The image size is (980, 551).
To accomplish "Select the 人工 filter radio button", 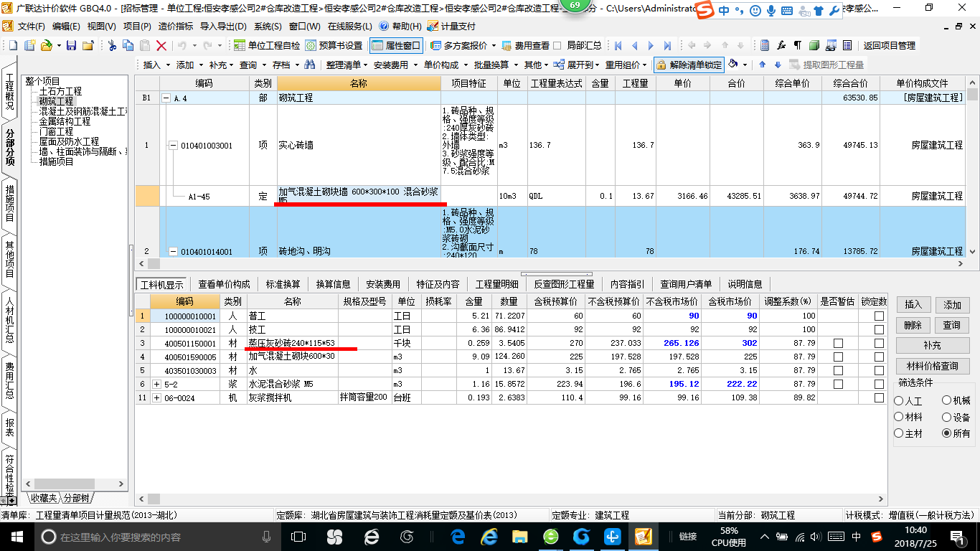I will pos(899,401).
